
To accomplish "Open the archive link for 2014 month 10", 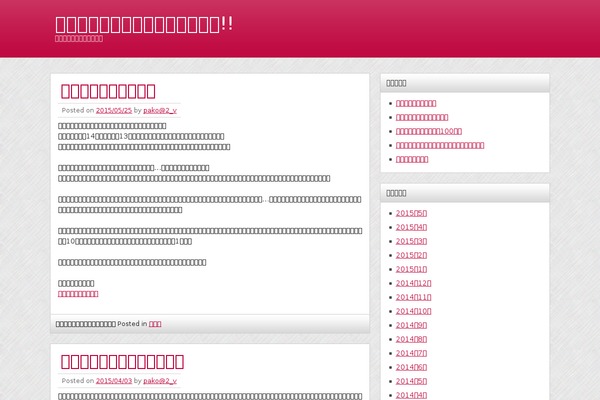I will 413,311.
